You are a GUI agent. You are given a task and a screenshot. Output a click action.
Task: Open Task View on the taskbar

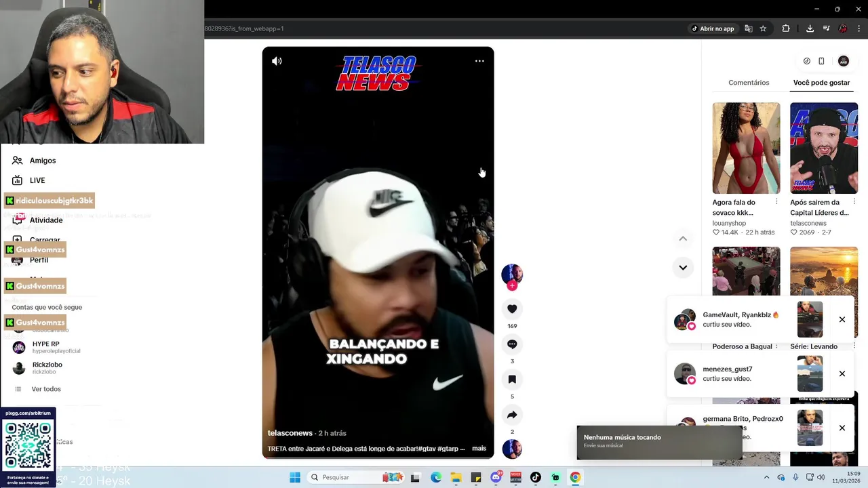[415, 477]
